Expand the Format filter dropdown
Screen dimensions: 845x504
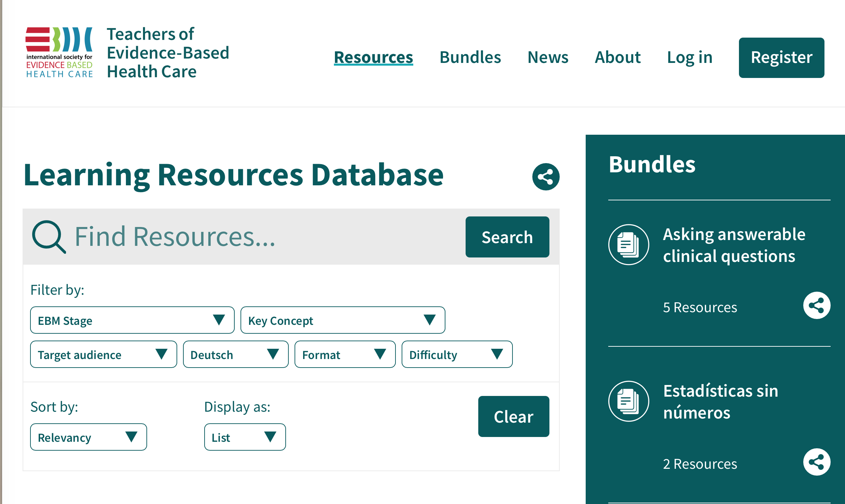[345, 354]
